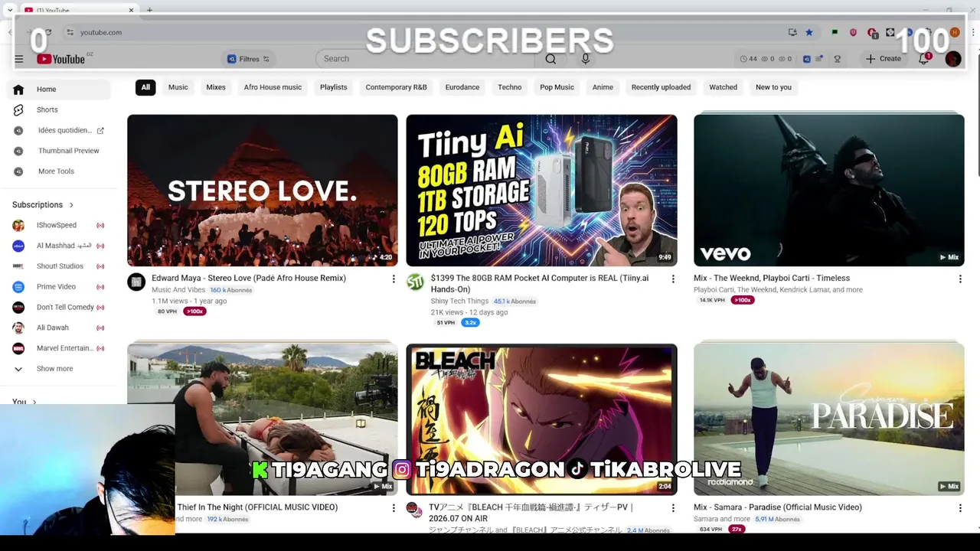Image resolution: width=980 pixels, height=551 pixels.
Task: Click the clock stat showing 44
Action: coord(748,59)
